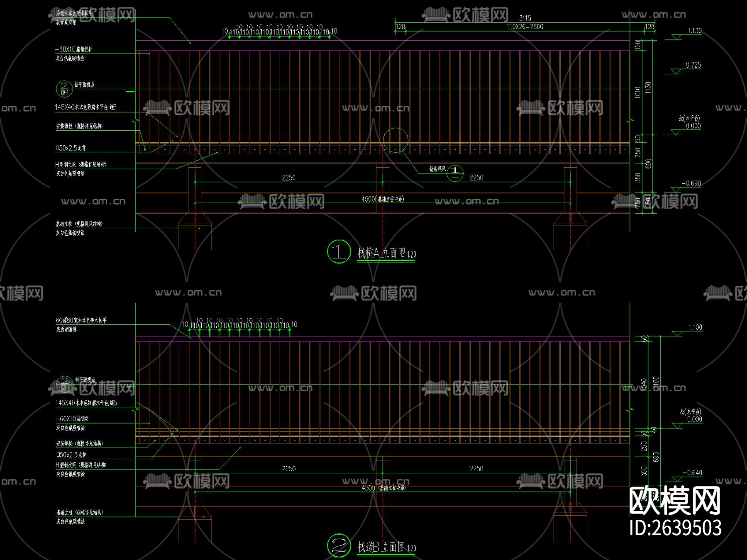The height and width of the screenshot is (560, 747).
Task: Select the "60厚80宽木本色硬木扶手" annotation
Action: pos(81,320)
